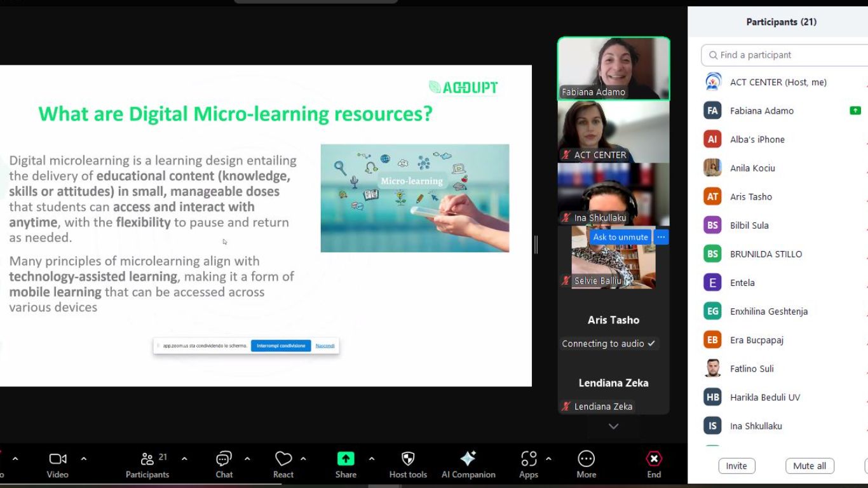The image size is (868, 488).
Task: Click the React heart icon
Action: tap(283, 459)
